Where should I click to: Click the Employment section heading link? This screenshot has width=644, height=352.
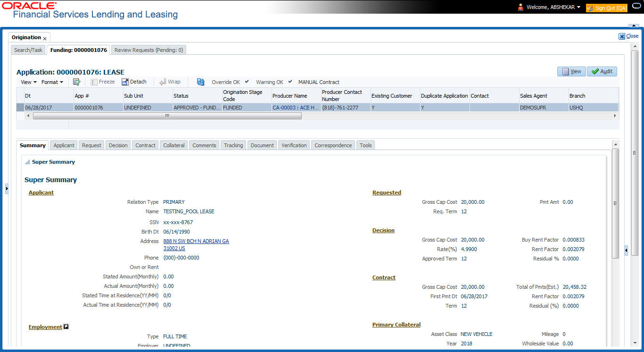tap(45, 327)
